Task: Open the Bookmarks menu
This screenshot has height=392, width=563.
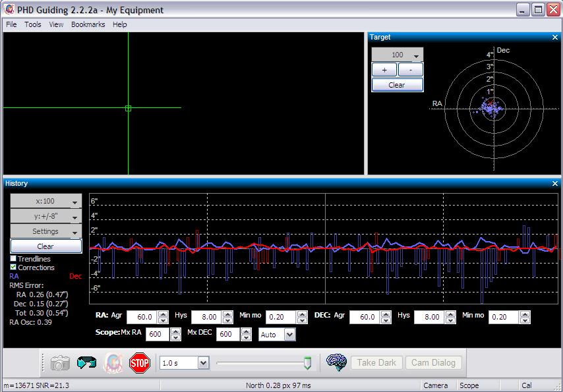Action: point(88,24)
